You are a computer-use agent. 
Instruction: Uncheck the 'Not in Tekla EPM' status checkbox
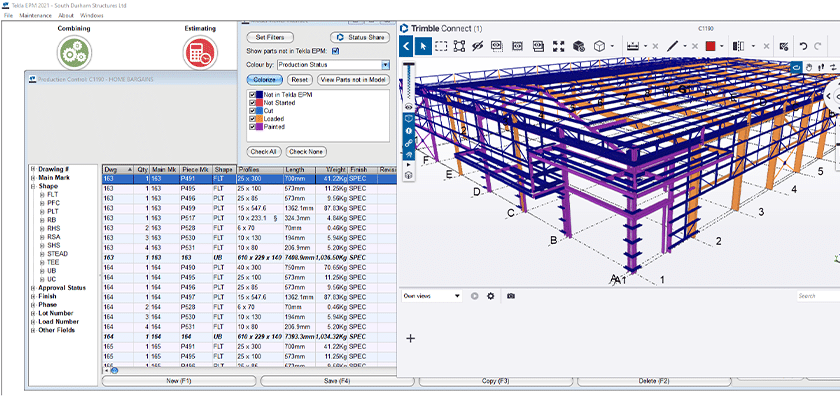(253, 95)
